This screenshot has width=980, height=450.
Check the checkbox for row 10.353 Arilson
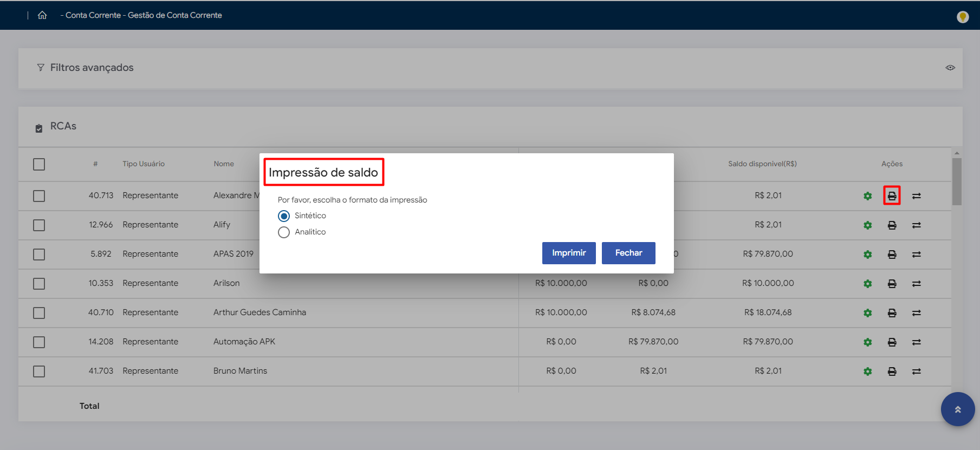point(39,284)
